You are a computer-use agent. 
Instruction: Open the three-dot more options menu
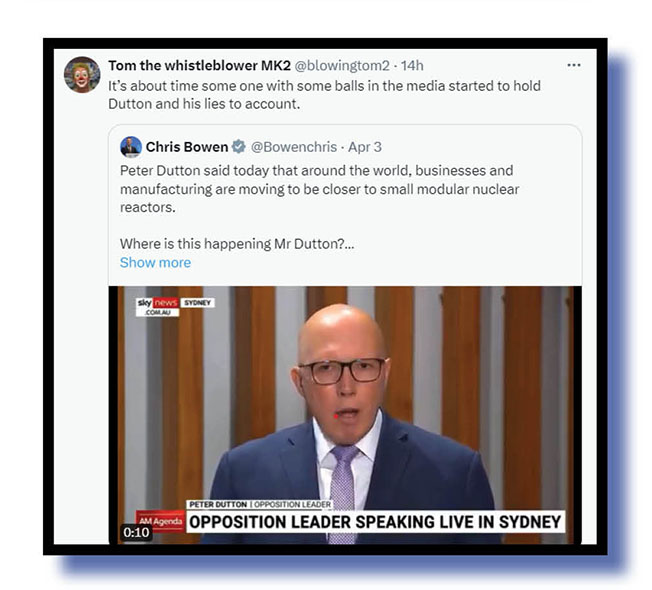coord(574,65)
